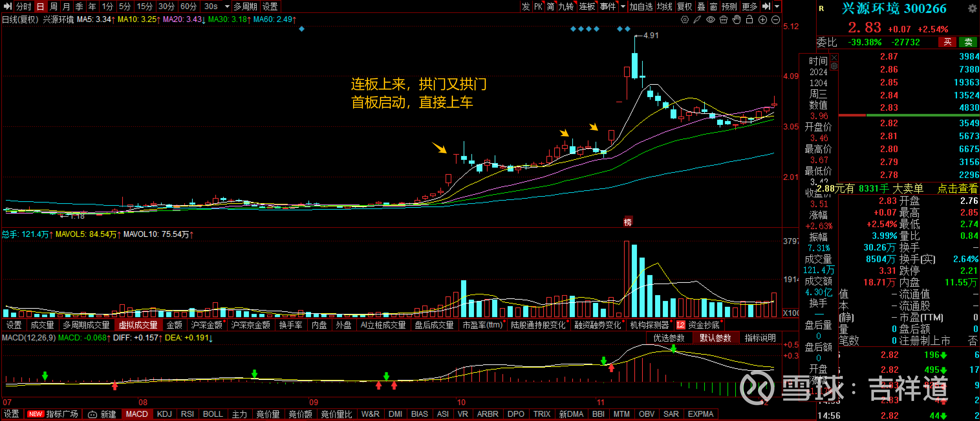Zoom out chart with minus icon
980x421 pixels.
[x=776, y=20]
